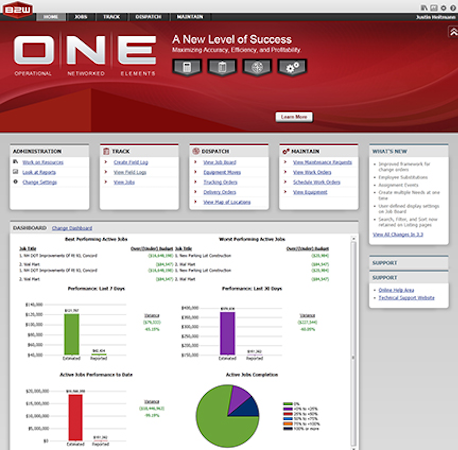Click the B2W logo

(x=18, y=9)
